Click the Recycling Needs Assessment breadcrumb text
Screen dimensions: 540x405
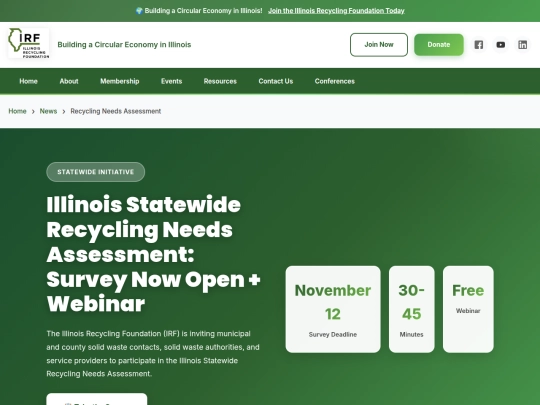[x=116, y=111]
